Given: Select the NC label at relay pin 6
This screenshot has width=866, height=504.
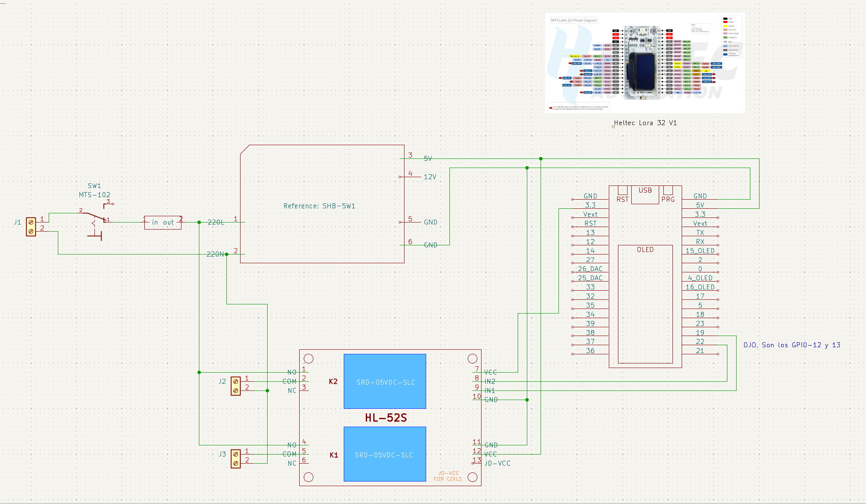Looking at the screenshot, I should [x=292, y=463].
